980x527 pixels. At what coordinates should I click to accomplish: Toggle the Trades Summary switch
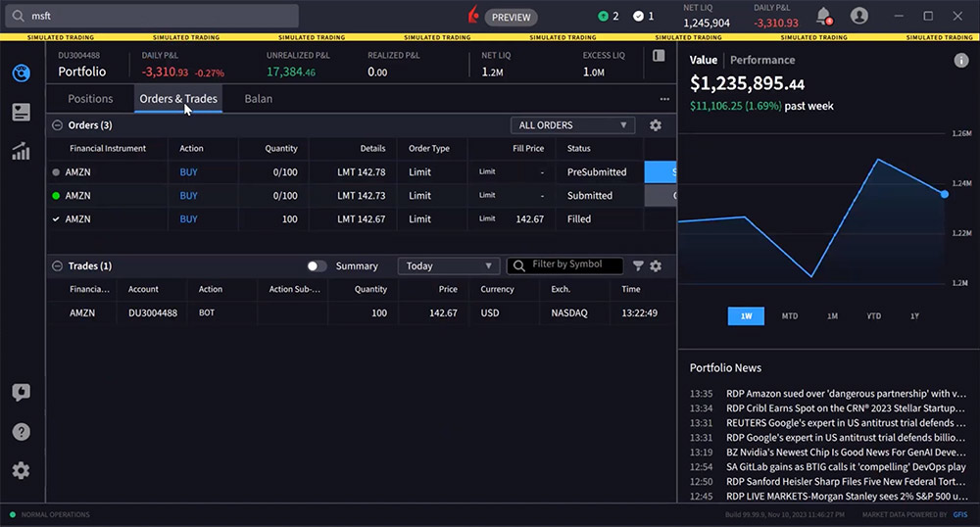317,266
